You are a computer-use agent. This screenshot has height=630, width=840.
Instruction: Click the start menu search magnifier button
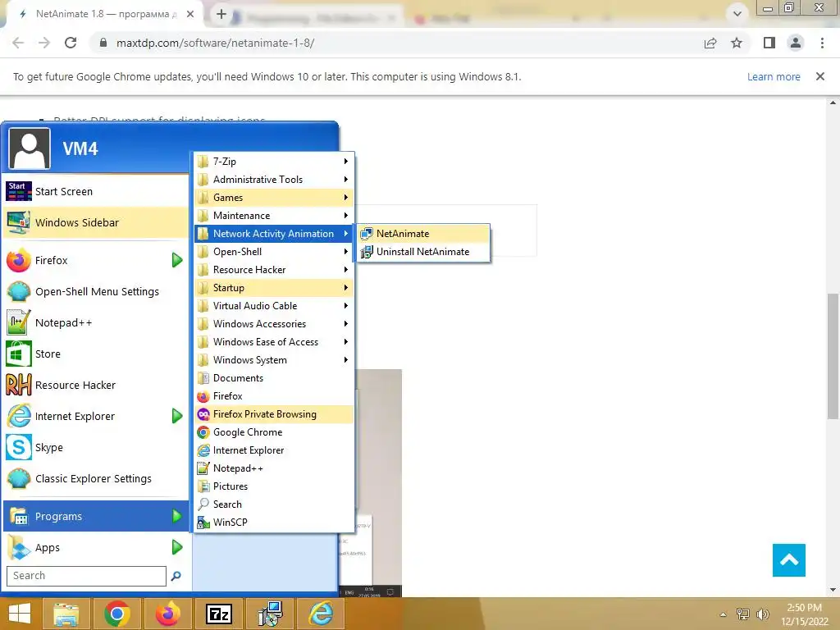[176, 576]
